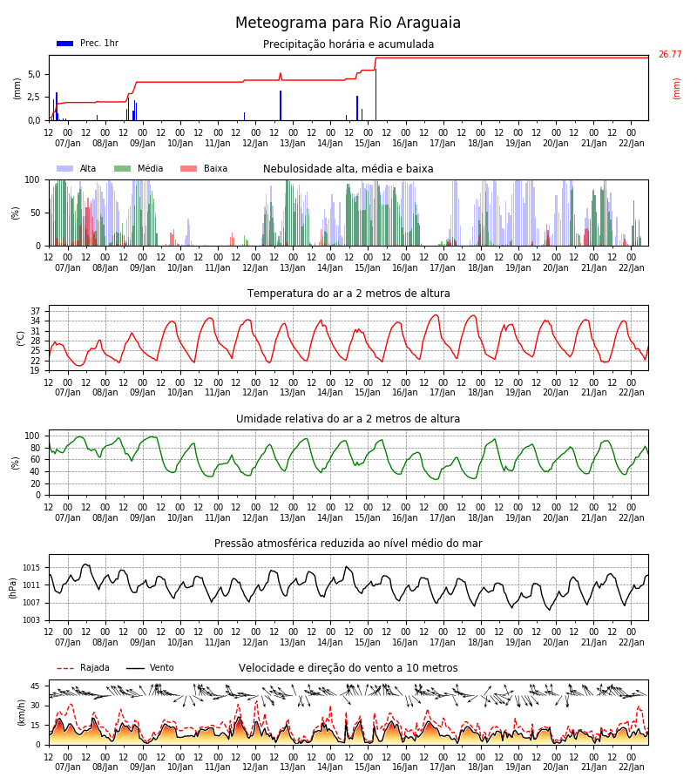
Task: Click the dashed Rajada legend line
Action: (65, 668)
